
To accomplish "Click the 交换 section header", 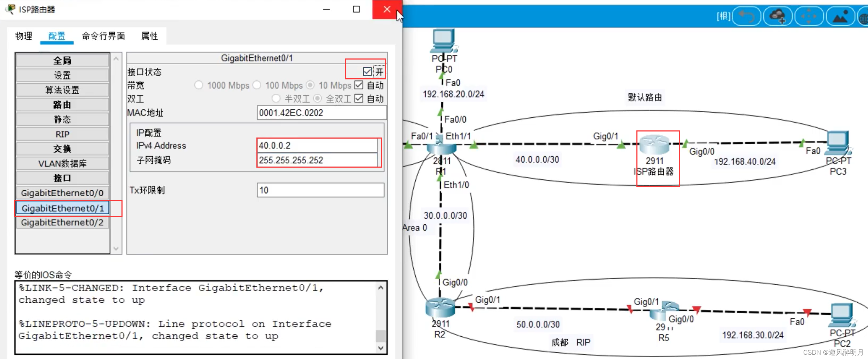I will (x=62, y=149).
